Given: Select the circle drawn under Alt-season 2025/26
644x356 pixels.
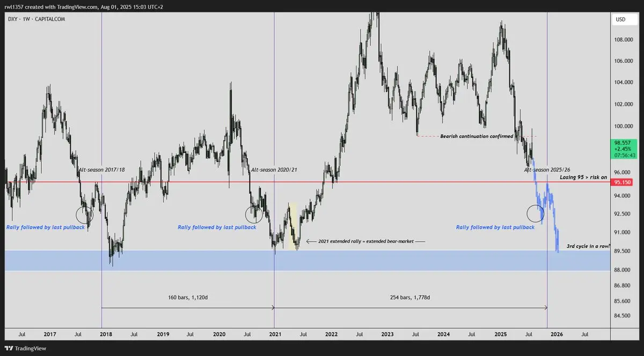Looking at the screenshot, I should 535,213.
